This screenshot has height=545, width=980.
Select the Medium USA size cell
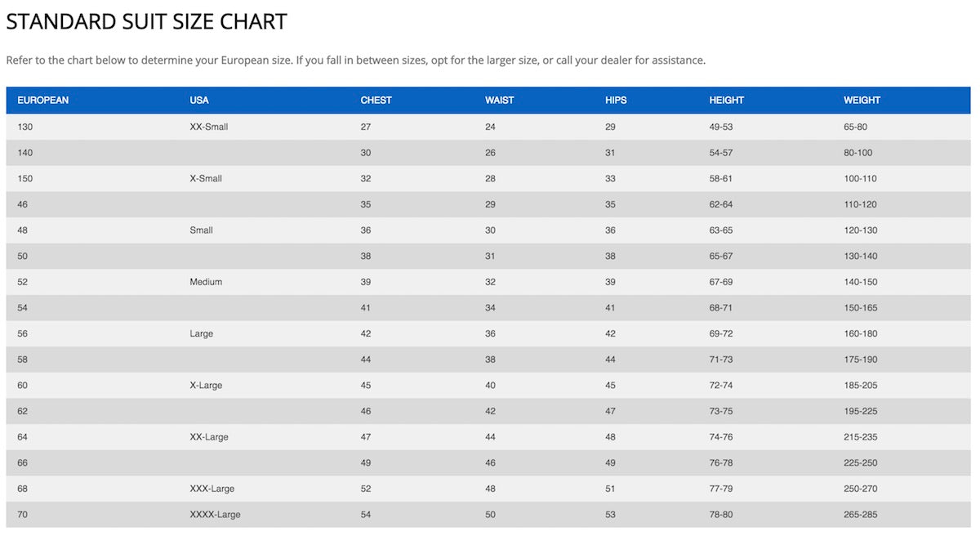(x=206, y=282)
